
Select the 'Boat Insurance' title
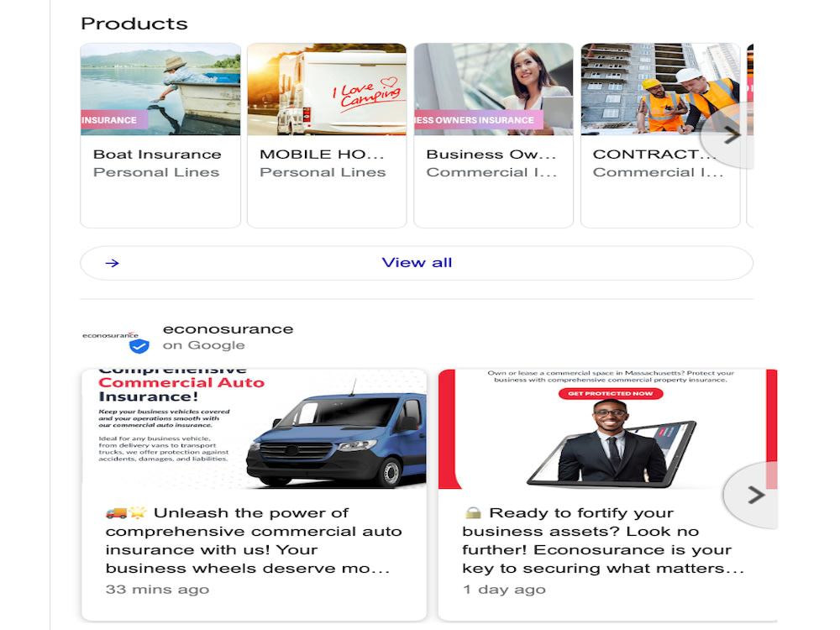[x=157, y=155]
